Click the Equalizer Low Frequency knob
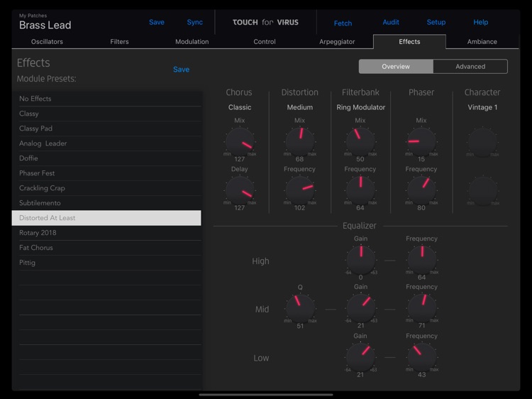Viewport: 532px width, 399px height. 422,357
